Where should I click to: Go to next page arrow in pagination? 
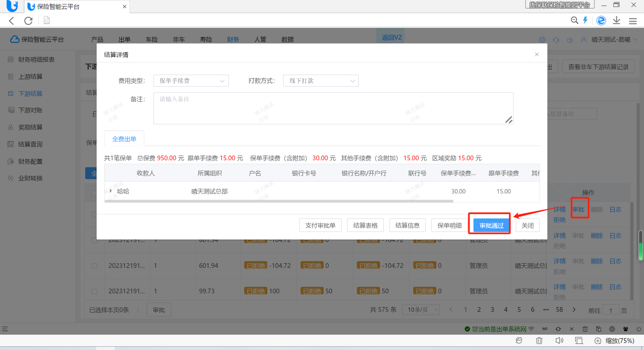coord(574,310)
